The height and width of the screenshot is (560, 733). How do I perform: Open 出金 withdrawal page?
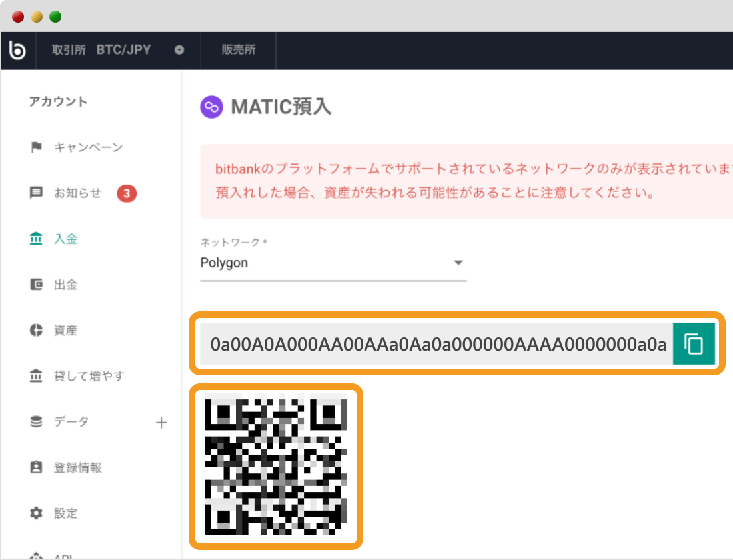pos(65,285)
